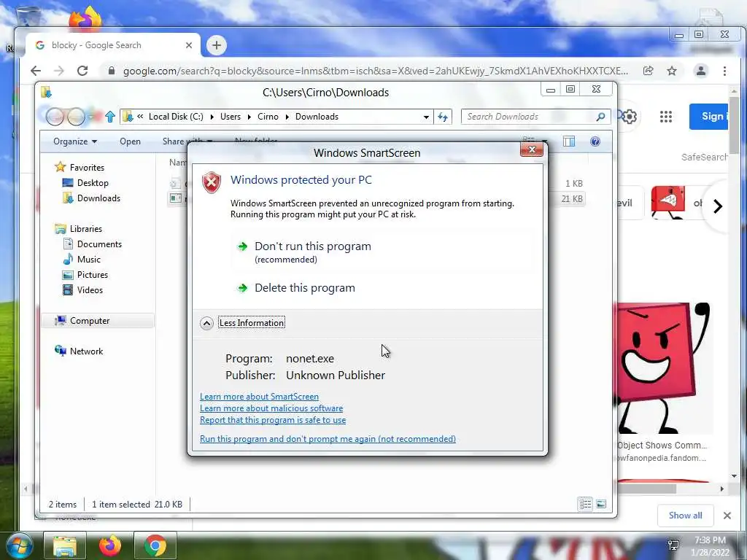Switch to large icons view in status bar
The image size is (747, 560).
(601, 504)
